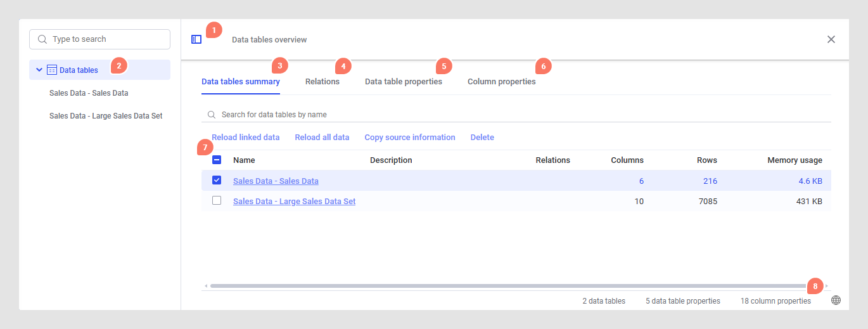Click the globe icon in status bar
The image size is (868, 329).
tap(836, 300)
